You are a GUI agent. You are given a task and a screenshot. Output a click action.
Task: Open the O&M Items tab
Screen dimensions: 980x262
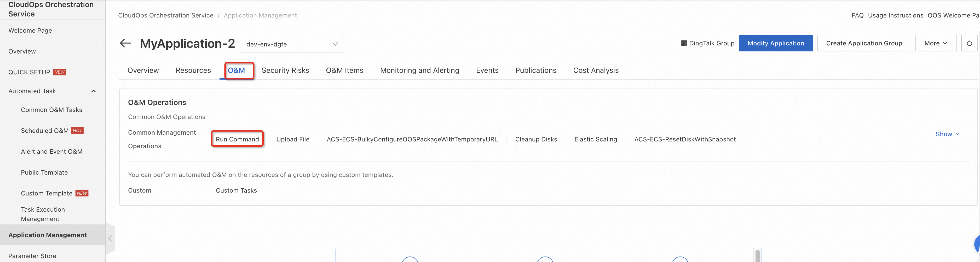(x=345, y=70)
